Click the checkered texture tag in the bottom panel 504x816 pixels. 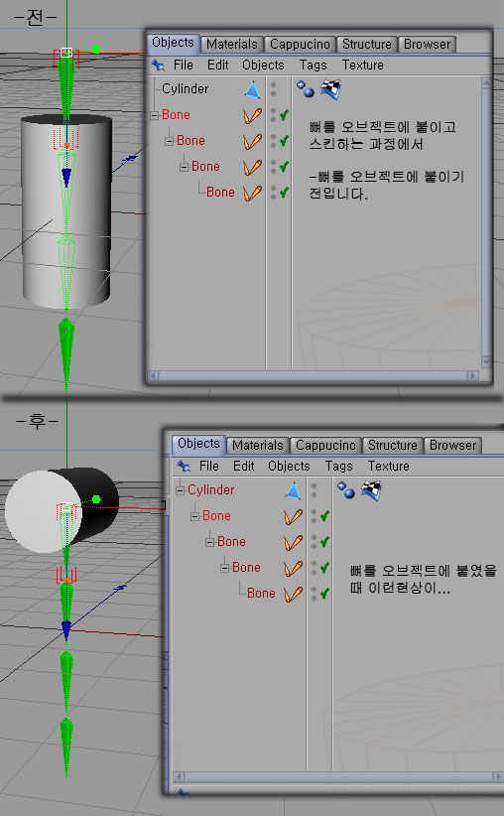pos(371,490)
